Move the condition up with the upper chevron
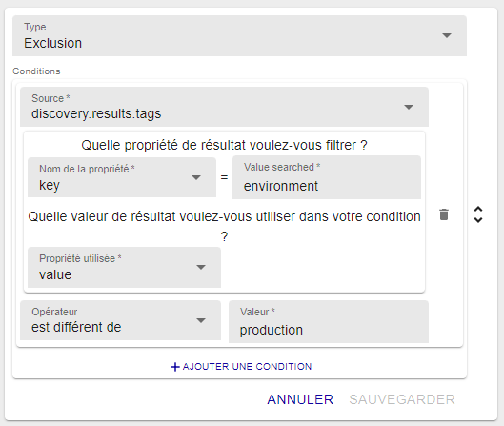 478,209
